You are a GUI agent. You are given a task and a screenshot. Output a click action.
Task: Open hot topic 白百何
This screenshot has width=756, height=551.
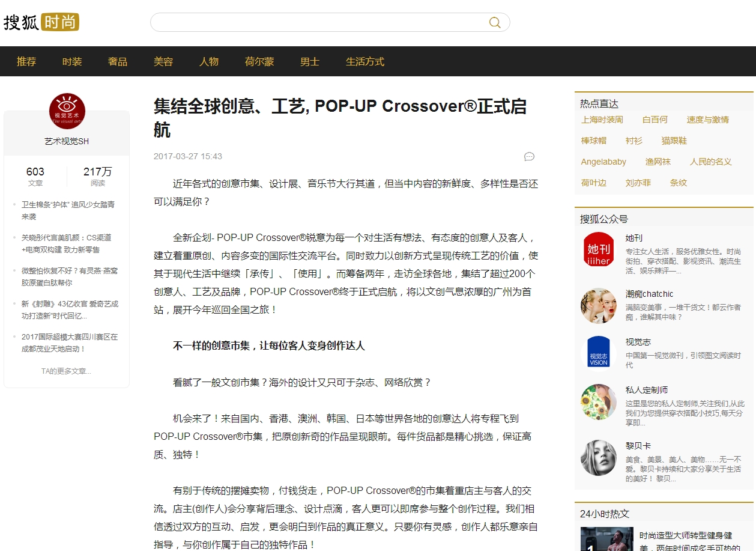(x=655, y=120)
